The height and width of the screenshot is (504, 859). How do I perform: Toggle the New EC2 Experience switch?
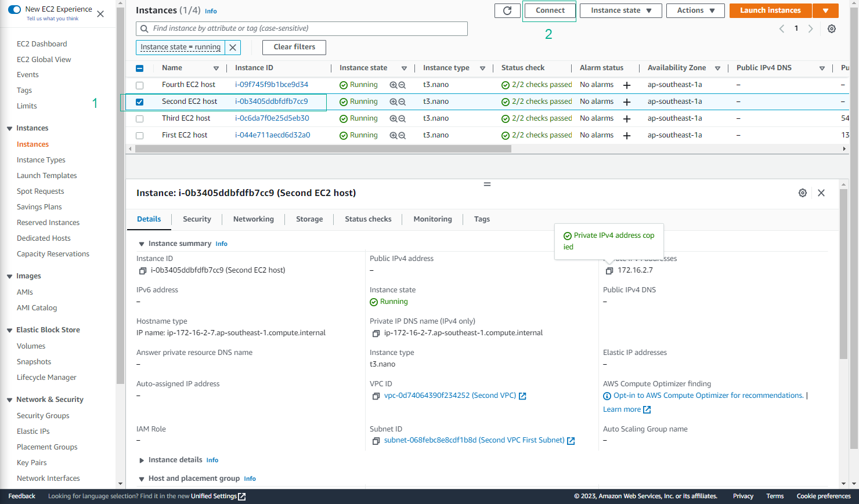15,9
